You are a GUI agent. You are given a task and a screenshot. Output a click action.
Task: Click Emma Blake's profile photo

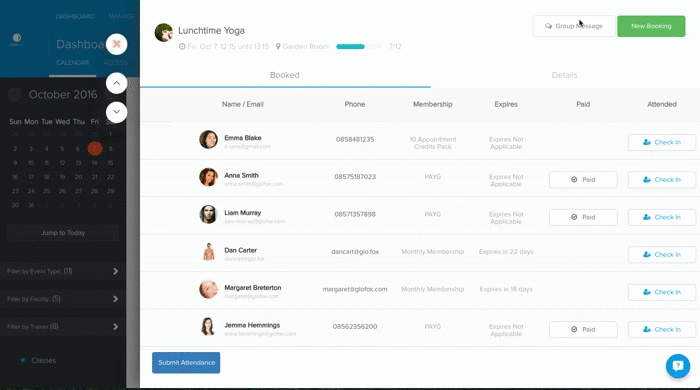[208, 140]
